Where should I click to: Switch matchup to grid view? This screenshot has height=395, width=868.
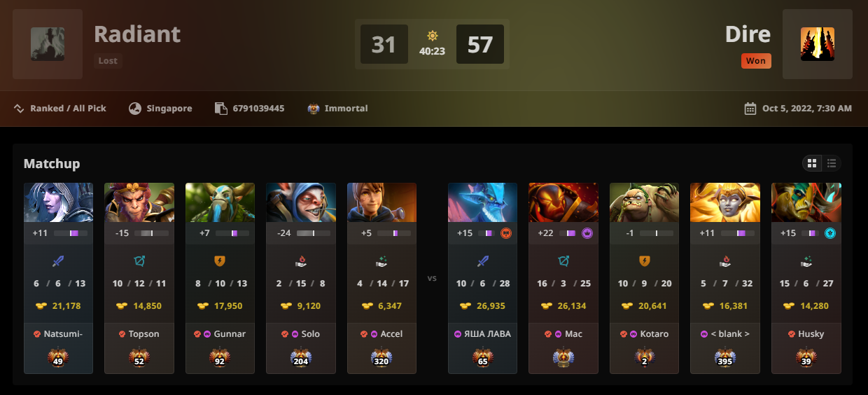point(812,163)
